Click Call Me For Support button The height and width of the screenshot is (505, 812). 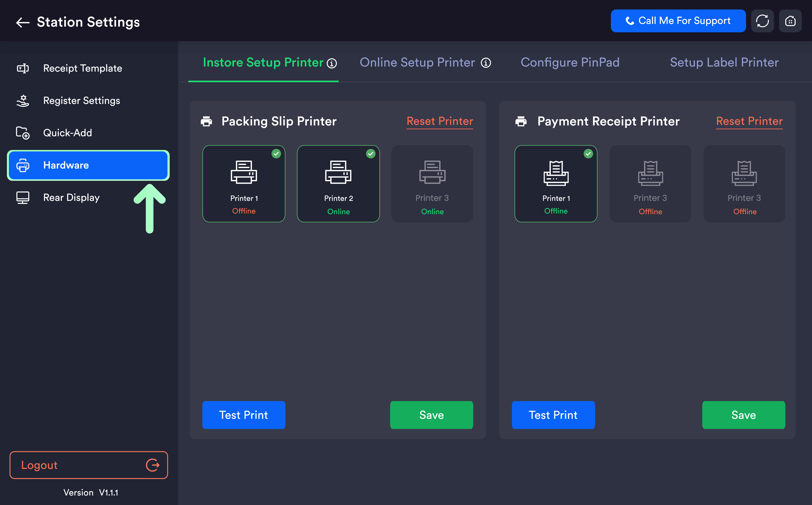pos(678,21)
